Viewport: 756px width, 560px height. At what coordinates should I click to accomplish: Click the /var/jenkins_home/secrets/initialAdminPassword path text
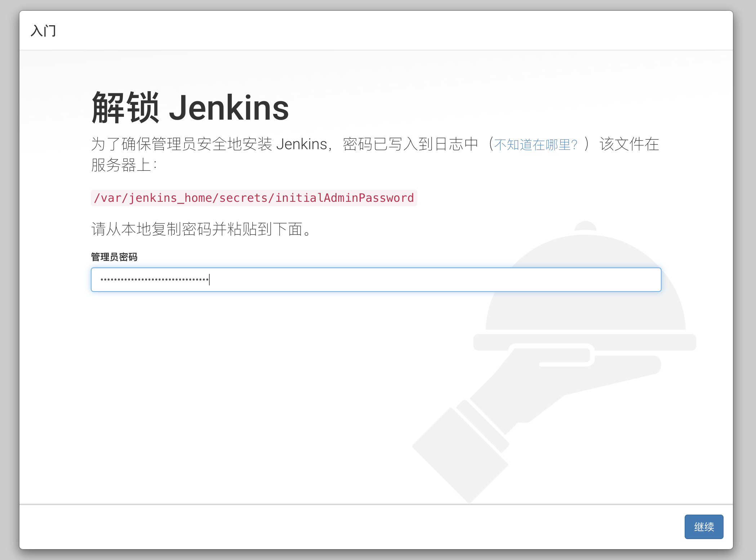pos(254,198)
